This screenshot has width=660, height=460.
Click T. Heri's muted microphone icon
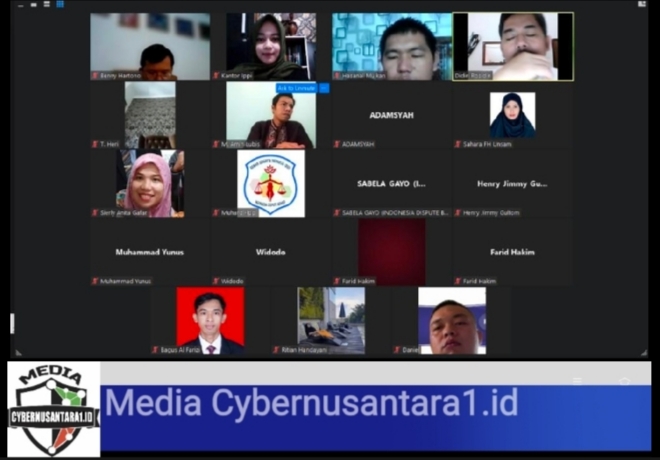coord(95,144)
